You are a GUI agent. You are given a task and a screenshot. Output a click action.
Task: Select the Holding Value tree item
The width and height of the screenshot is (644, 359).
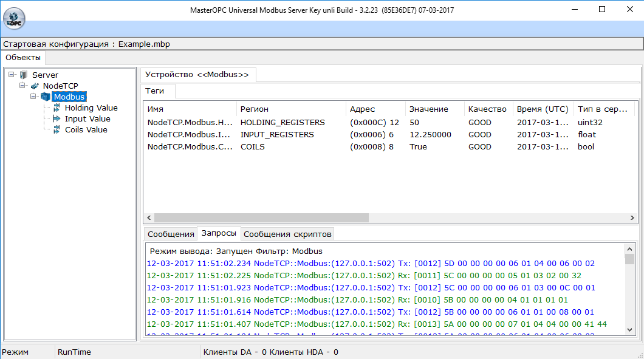(x=91, y=108)
